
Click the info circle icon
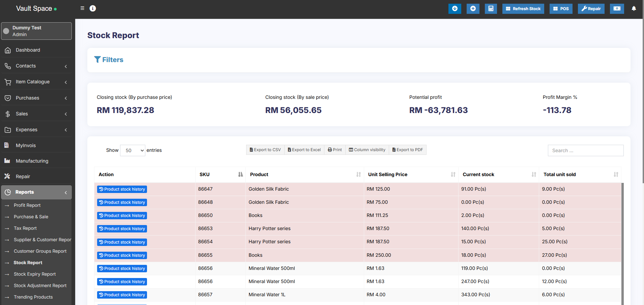[x=93, y=8]
